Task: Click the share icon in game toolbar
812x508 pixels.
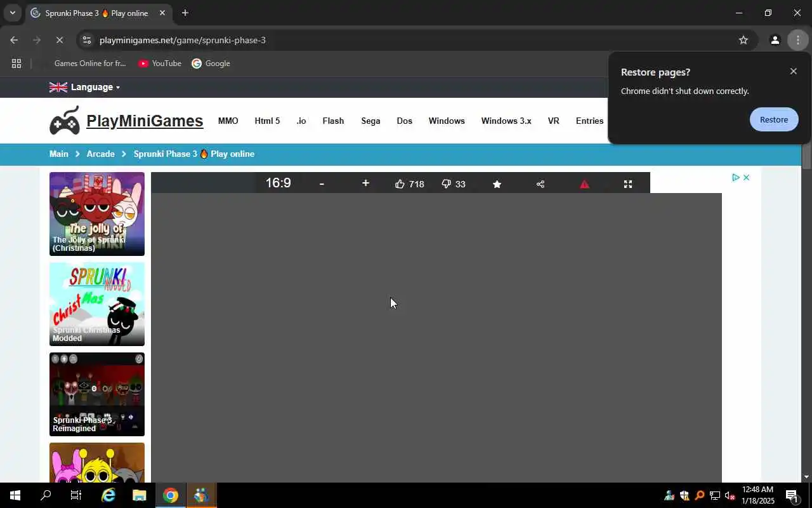Action: pyautogui.click(x=540, y=184)
